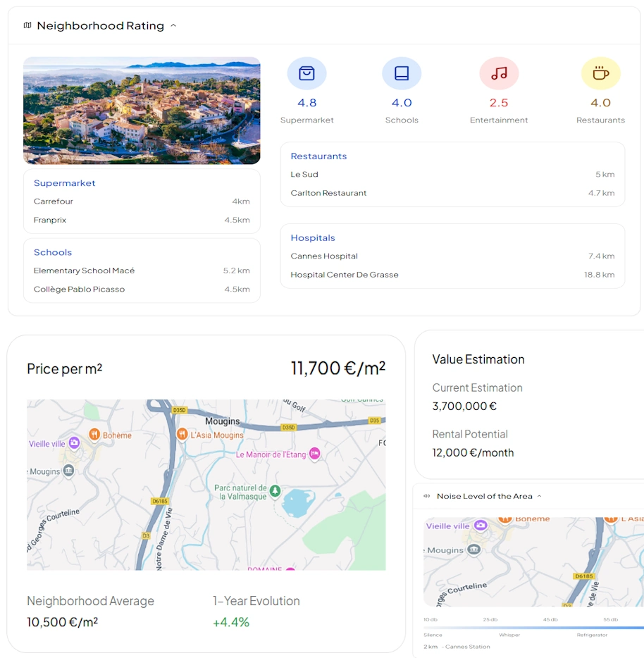
Task: Click the Bohème restaurant pin on price map
Action: coord(94,435)
